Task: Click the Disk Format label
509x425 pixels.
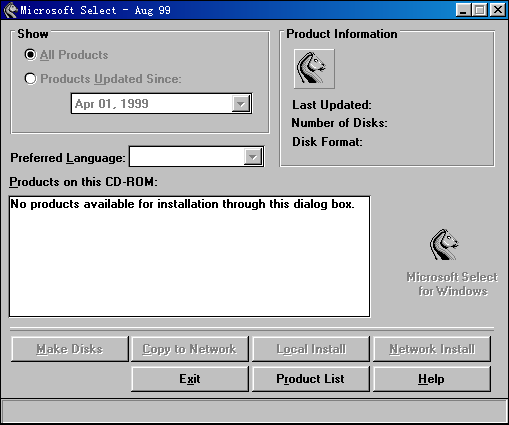Action: coord(327,142)
